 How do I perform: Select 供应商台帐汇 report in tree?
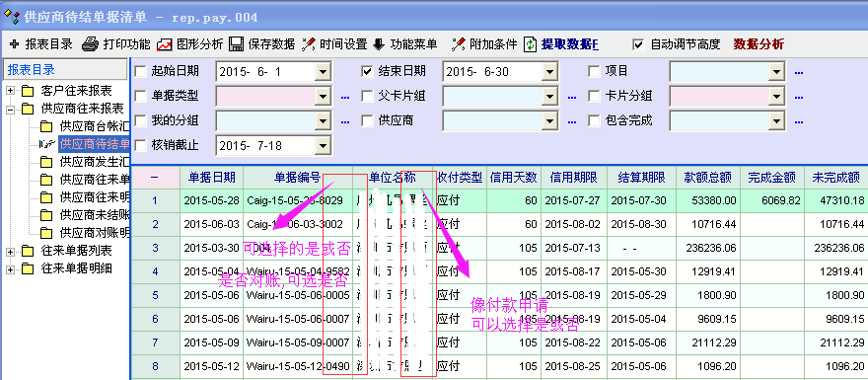(94, 126)
